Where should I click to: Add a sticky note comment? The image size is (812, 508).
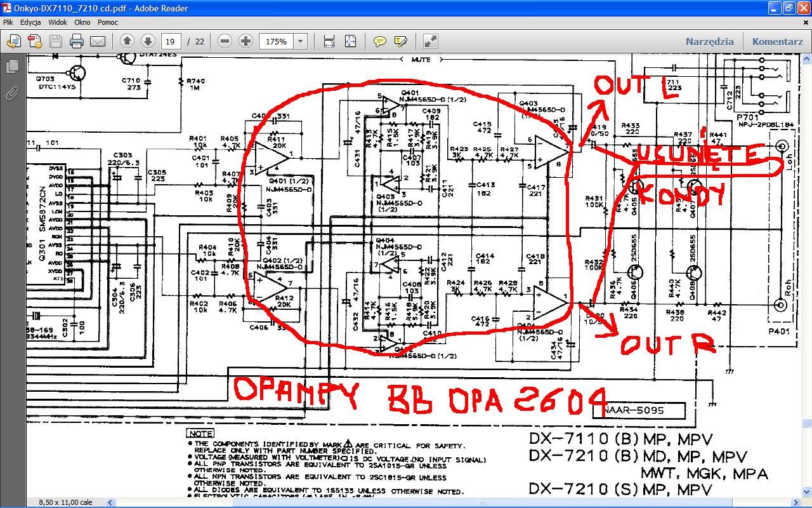pyautogui.click(x=379, y=41)
